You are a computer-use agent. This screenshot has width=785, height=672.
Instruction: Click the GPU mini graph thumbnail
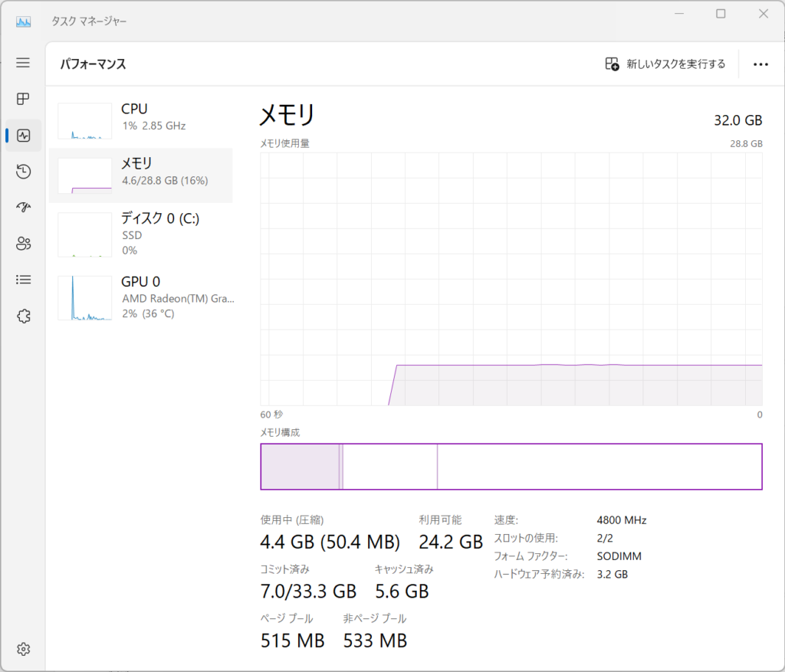(x=84, y=298)
